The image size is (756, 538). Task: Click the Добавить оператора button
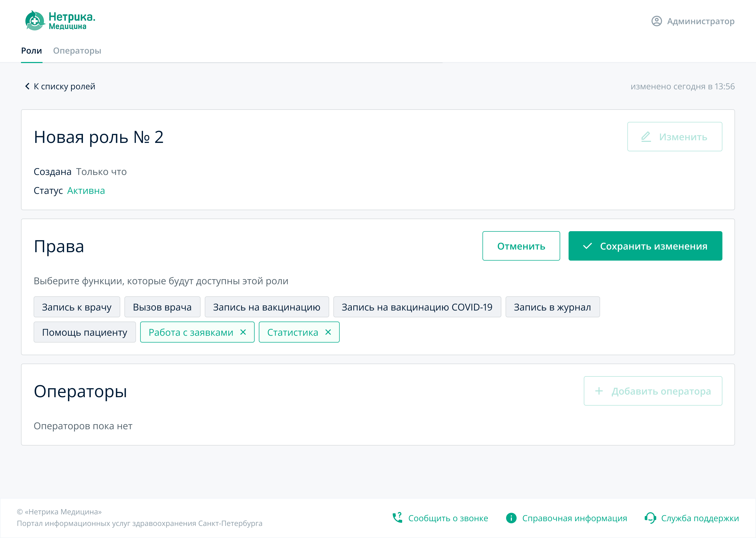653,391
